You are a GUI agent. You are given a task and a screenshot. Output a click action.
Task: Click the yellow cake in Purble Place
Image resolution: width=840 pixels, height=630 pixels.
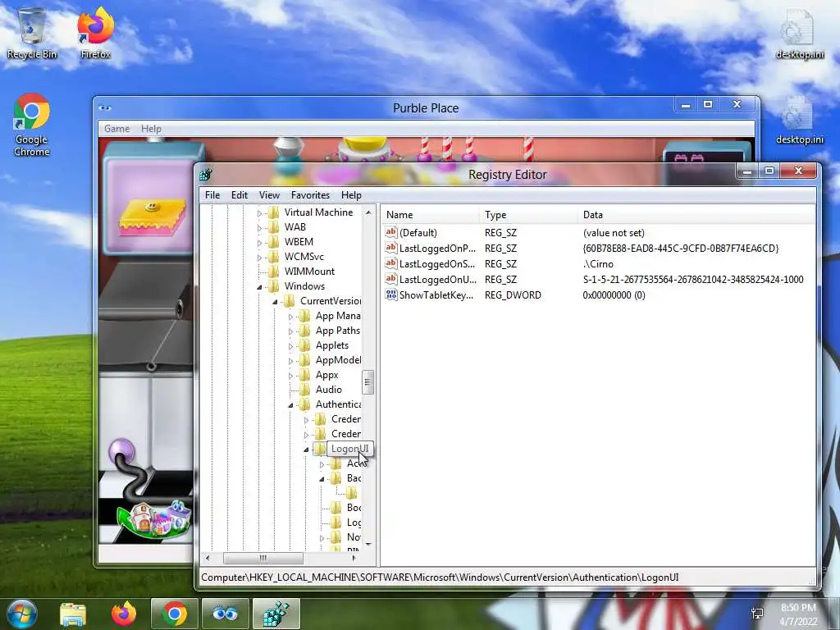click(152, 217)
